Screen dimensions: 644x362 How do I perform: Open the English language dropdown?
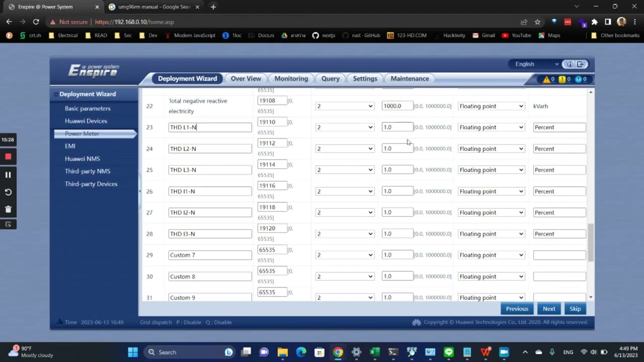coord(535,64)
